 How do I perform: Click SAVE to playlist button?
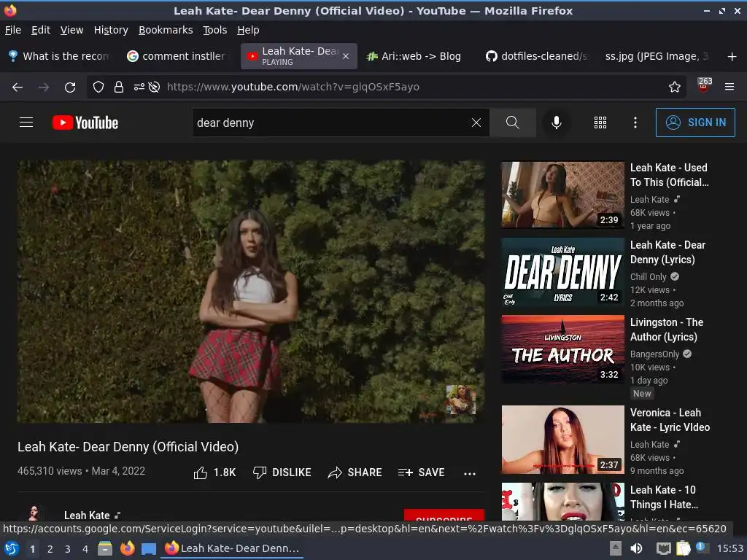[421, 472]
